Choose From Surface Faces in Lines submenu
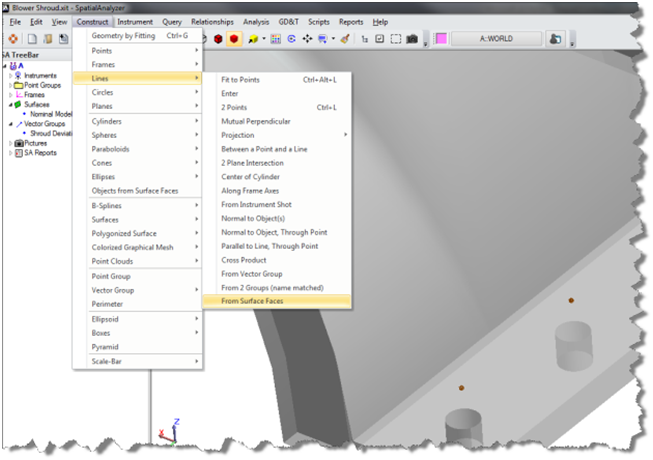653x460 pixels. [x=252, y=300]
